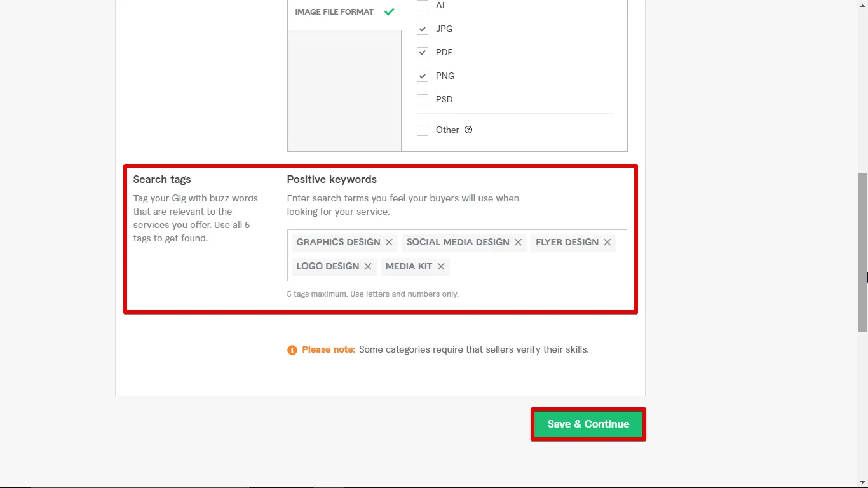Remove the MEDIA KIT tag
Screen dimensions: 868x488
[x=441, y=266]
